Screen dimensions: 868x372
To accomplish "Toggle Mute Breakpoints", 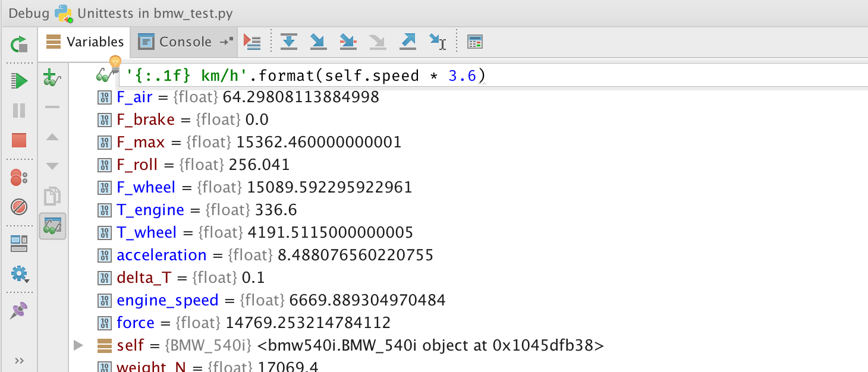I will (19, 207).
